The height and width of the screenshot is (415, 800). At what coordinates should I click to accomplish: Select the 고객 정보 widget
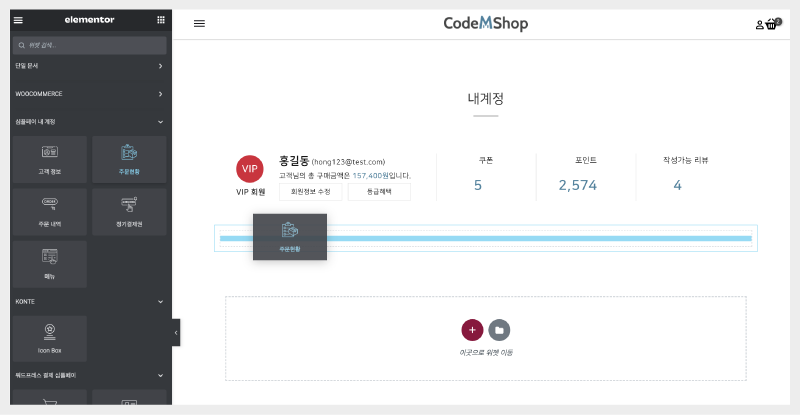tap(49, 159)
